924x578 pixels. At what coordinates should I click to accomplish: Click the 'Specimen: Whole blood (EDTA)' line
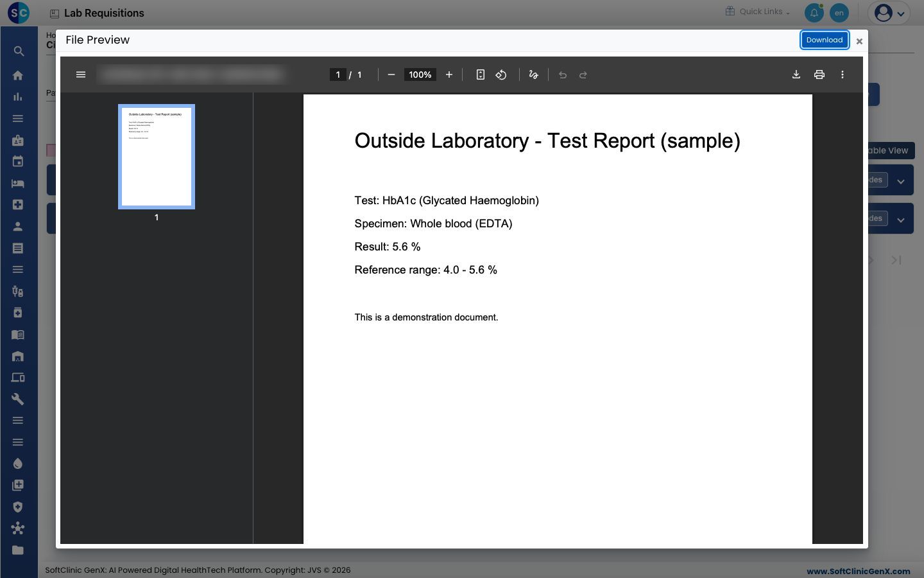coord(434,223)
